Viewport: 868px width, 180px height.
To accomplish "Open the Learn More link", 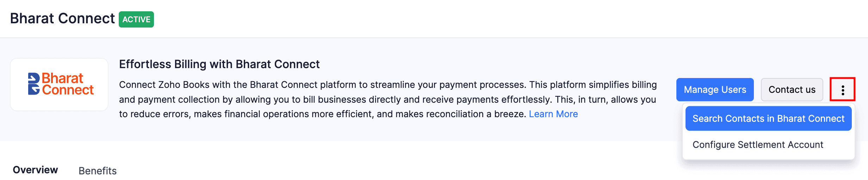I will click(553, 114).
